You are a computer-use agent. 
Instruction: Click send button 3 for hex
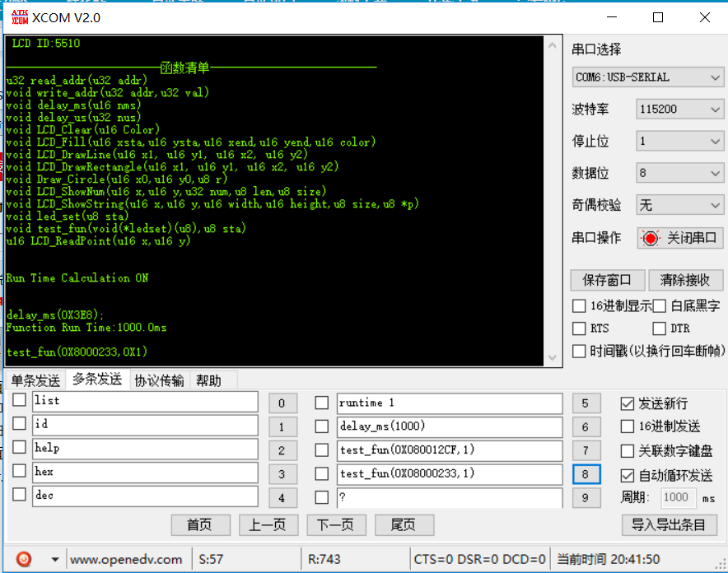(x=282, y=474)
